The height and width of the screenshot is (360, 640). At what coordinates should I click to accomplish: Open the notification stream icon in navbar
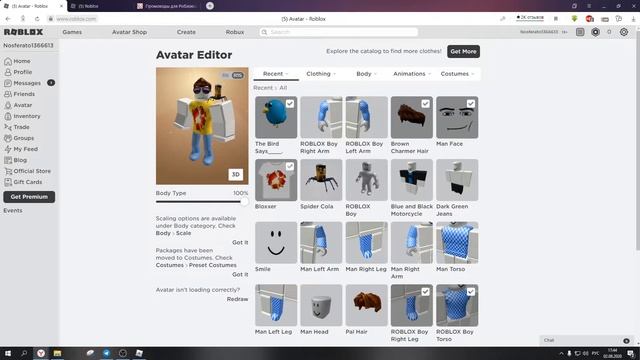point(580,32)
